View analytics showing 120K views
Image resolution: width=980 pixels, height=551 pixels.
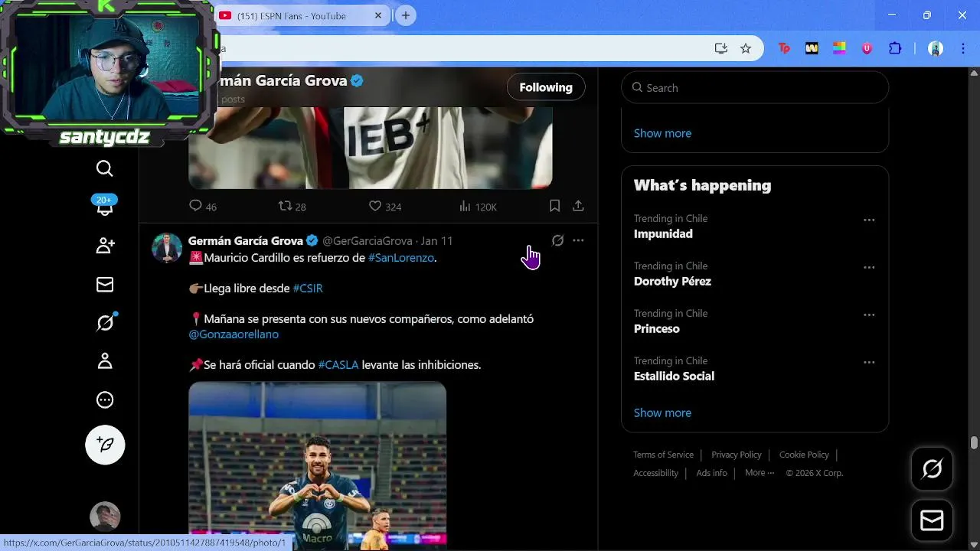tap(478, 207)
